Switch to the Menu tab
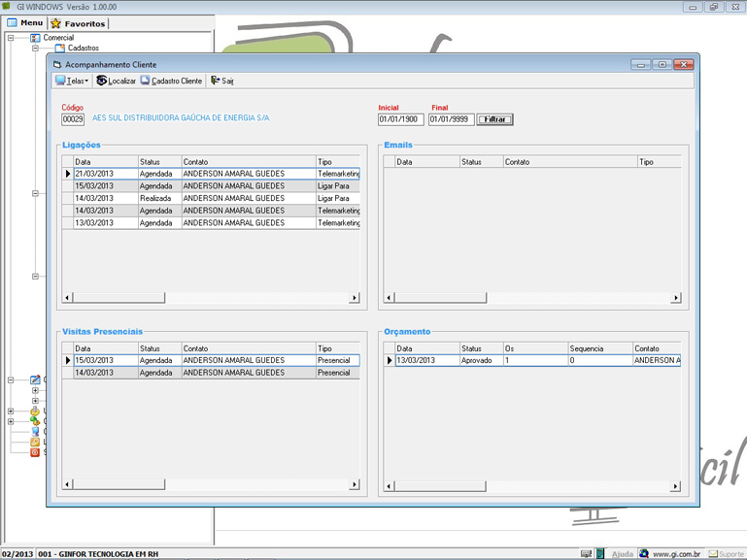The width and height of the screenshot is (747, 560). point(25,23)
